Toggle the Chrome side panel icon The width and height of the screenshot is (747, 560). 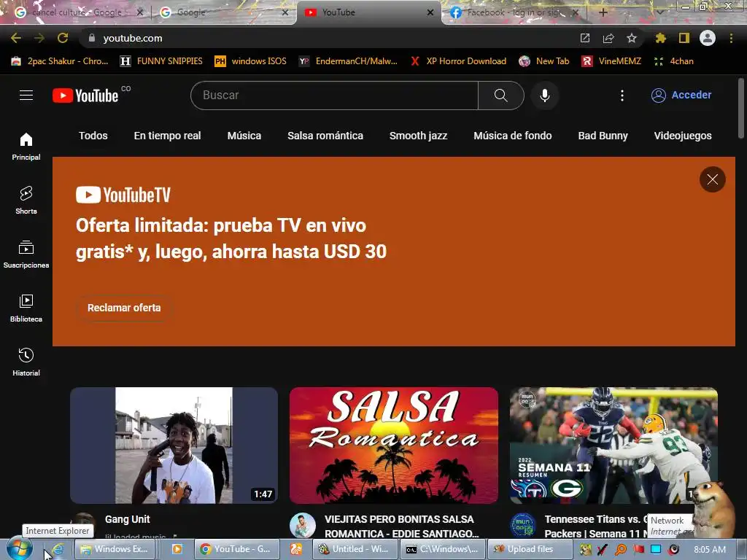tap(684, 38)
